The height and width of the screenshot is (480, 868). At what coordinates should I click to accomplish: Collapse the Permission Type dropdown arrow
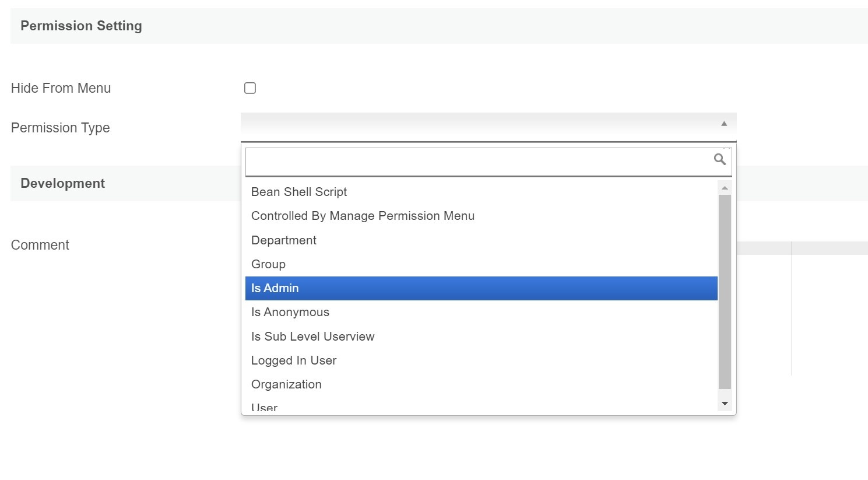(x=724, y=124)
